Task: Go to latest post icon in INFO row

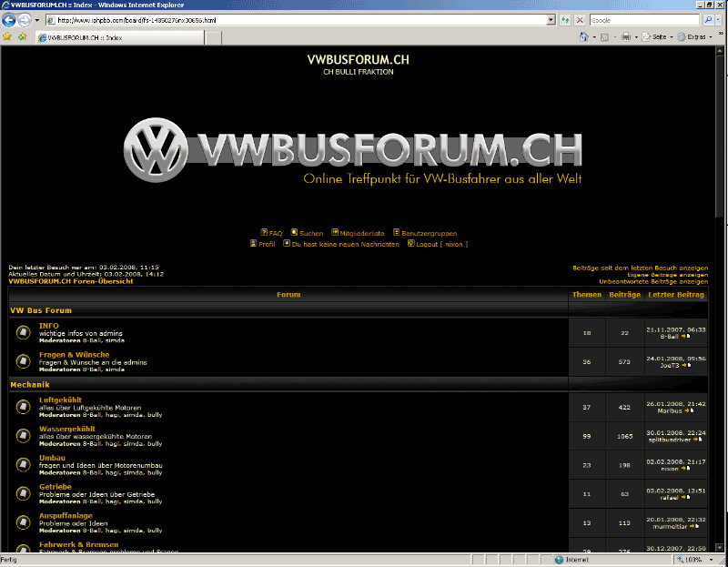Action: pos(686,336)
